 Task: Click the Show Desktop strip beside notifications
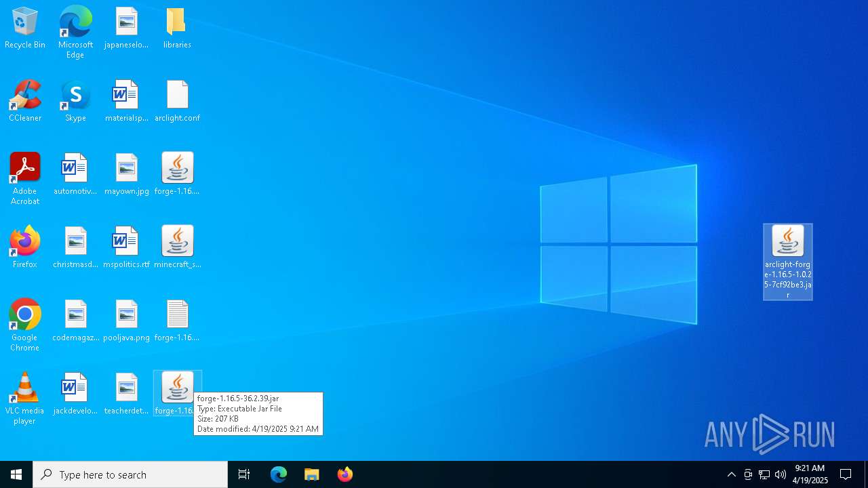tap(866, 474)
